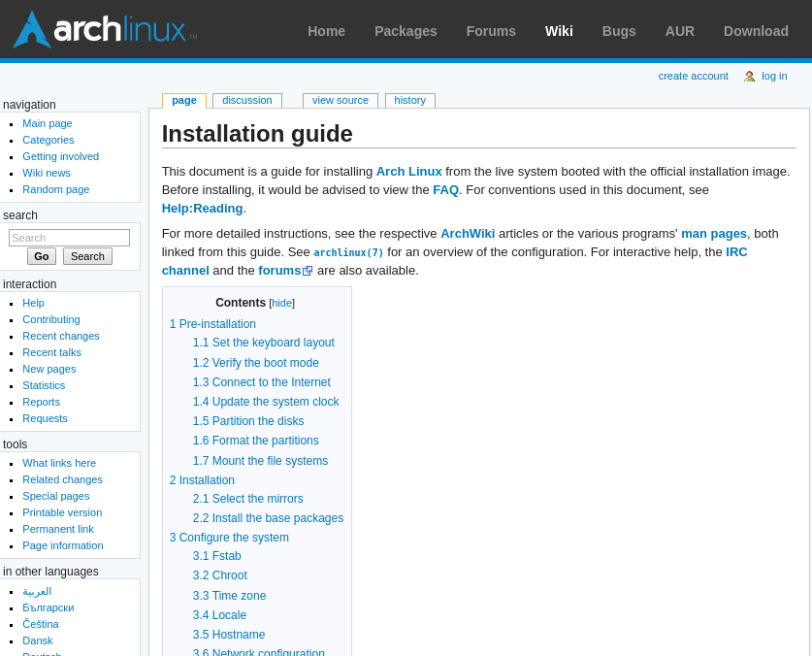Viewport: 812px width, 656px height.
Task: Switch to Čeština language
Action: click(x=41, y=624)
